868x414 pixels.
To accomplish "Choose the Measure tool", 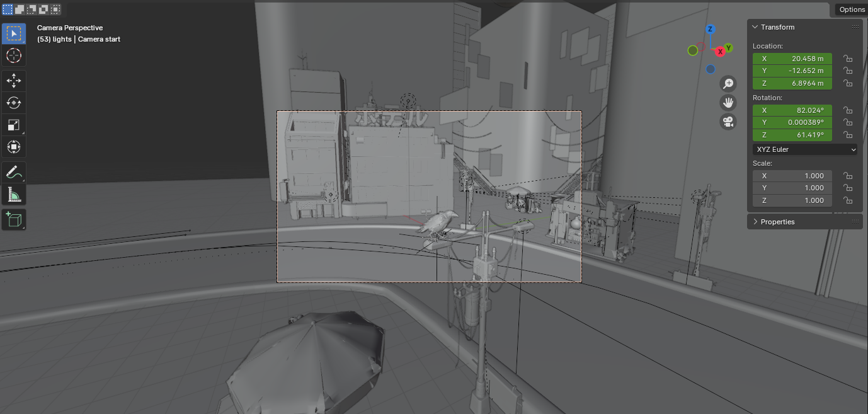I will tap(14, 195).
